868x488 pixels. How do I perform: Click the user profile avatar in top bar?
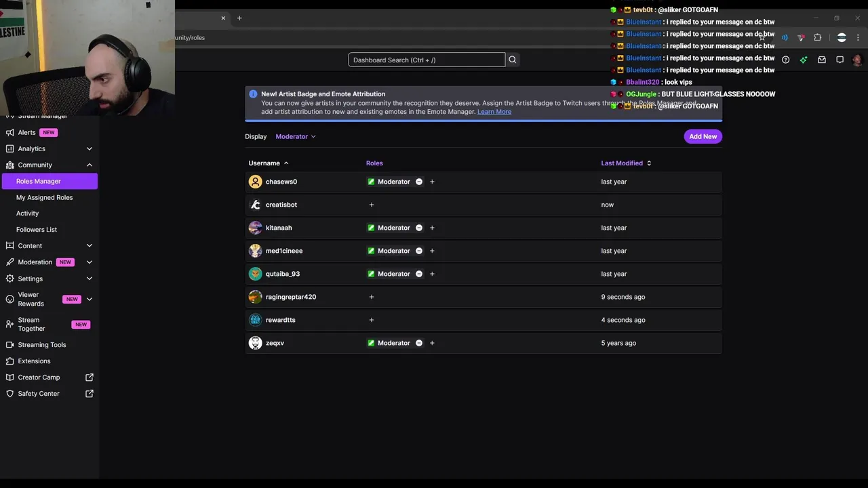coord(857,60)
